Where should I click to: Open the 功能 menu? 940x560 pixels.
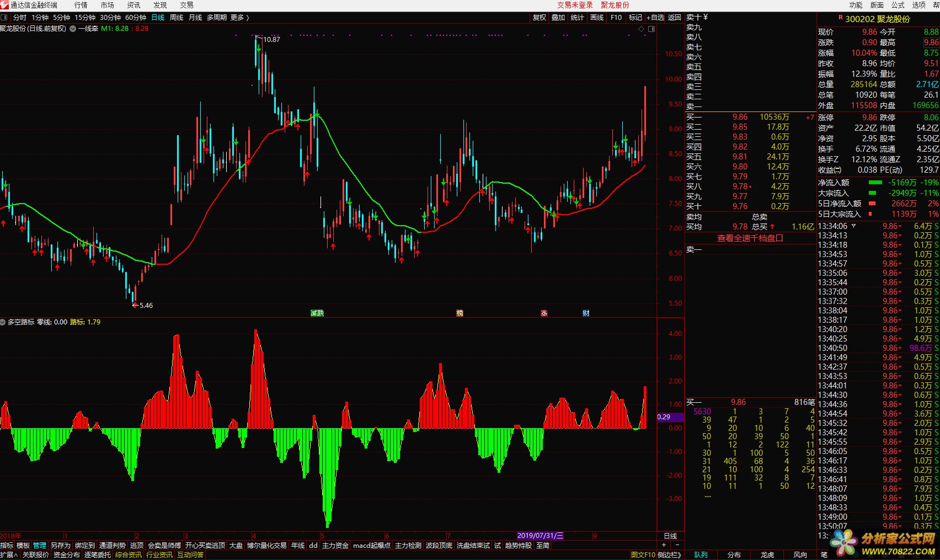point(856,5)
